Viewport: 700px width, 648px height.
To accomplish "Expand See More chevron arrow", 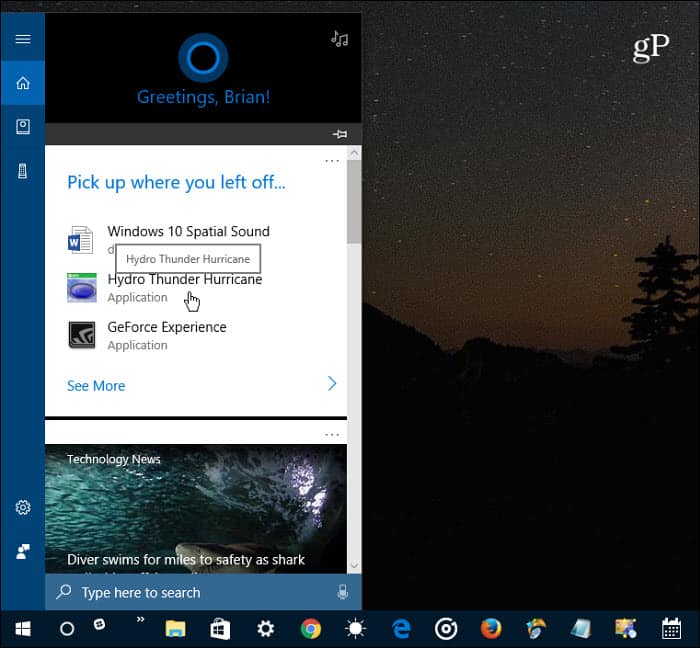I will [x=332, y=383].
